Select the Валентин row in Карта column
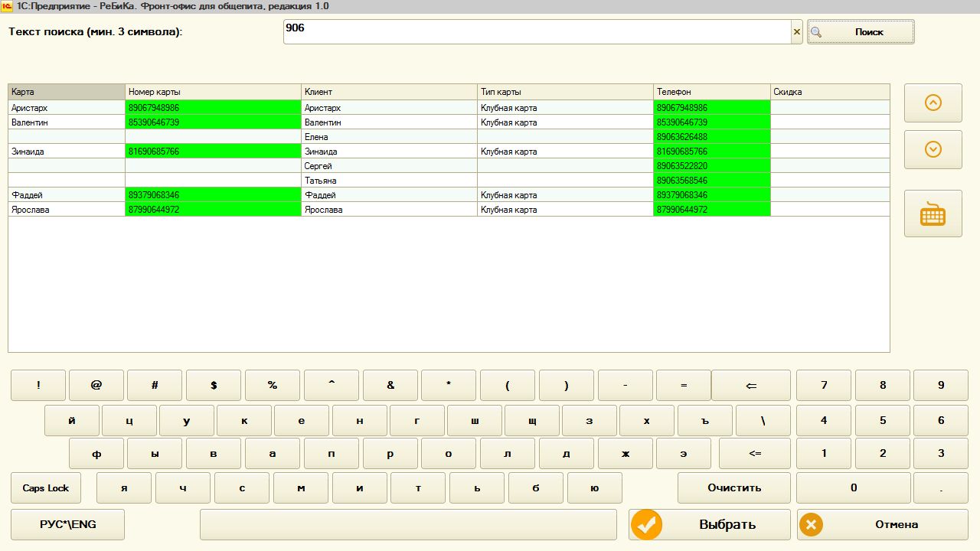The height and width of the screenshot is (551, 980). click(67, 122)
